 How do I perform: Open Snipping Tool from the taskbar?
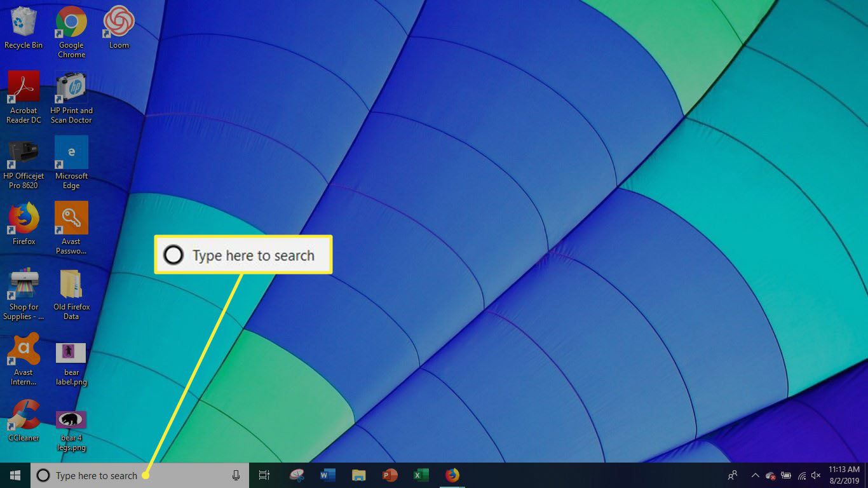[297, 475]
